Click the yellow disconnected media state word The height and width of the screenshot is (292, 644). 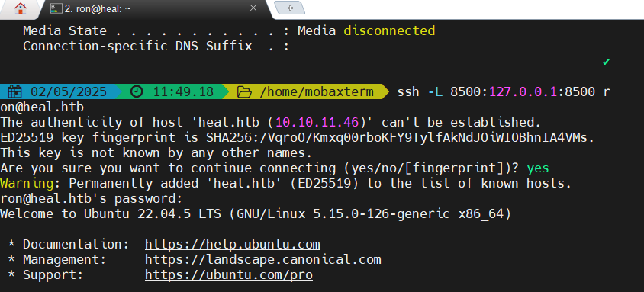pos(389,30)
